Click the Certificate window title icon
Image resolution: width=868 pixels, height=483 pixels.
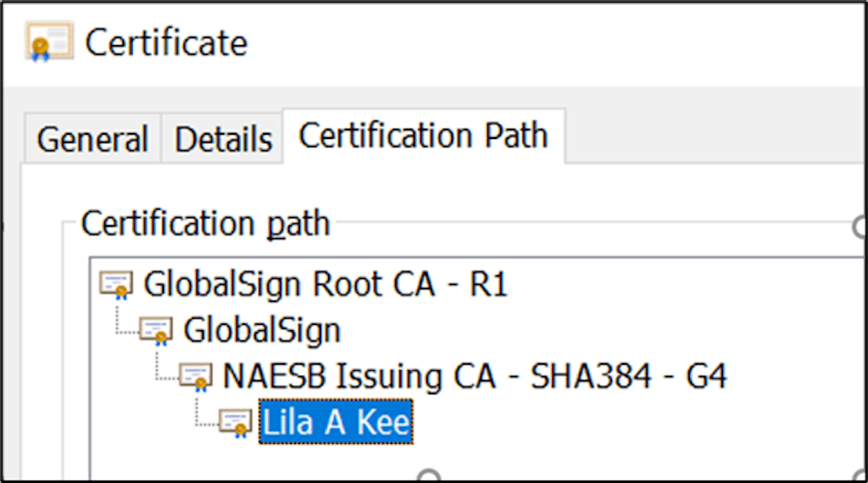pyautogui.click(x=49, y=42)
